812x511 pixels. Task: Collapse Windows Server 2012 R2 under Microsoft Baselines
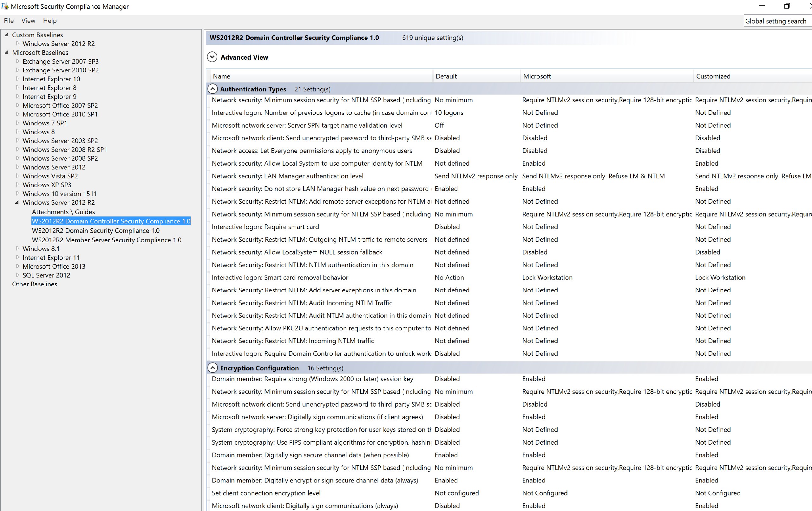(x=17, y=202)
